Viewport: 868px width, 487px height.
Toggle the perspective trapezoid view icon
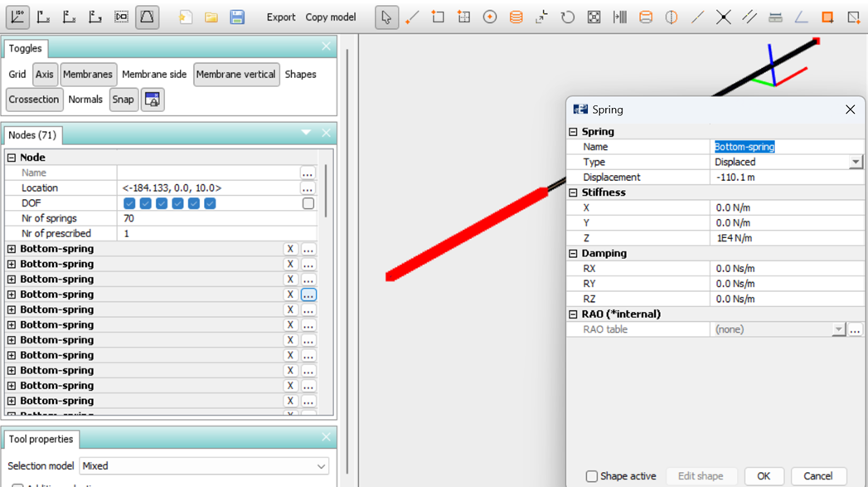point(148,17)
